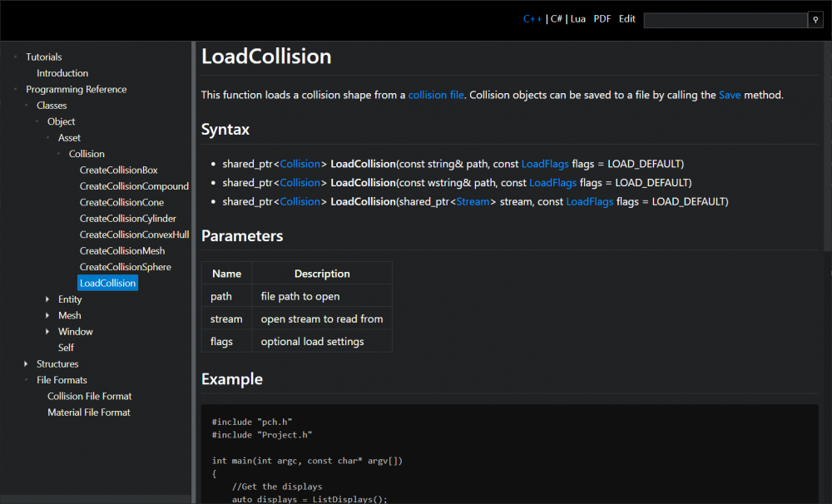
Task: Click the Stream type link in syntax
Action: 473,201
